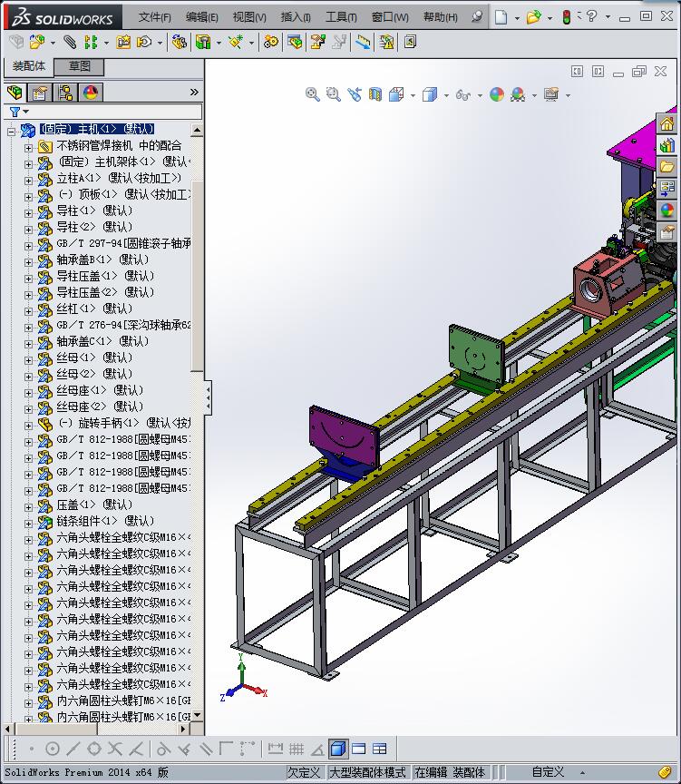
Task: Select 轴承盖B<1> in the tree
Action: coord(102,260)
